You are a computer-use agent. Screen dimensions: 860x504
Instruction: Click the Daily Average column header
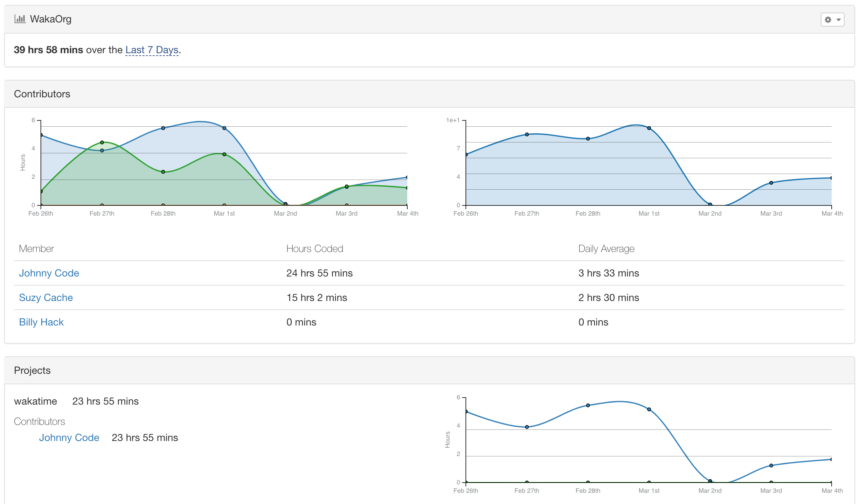tap(606, 248)
